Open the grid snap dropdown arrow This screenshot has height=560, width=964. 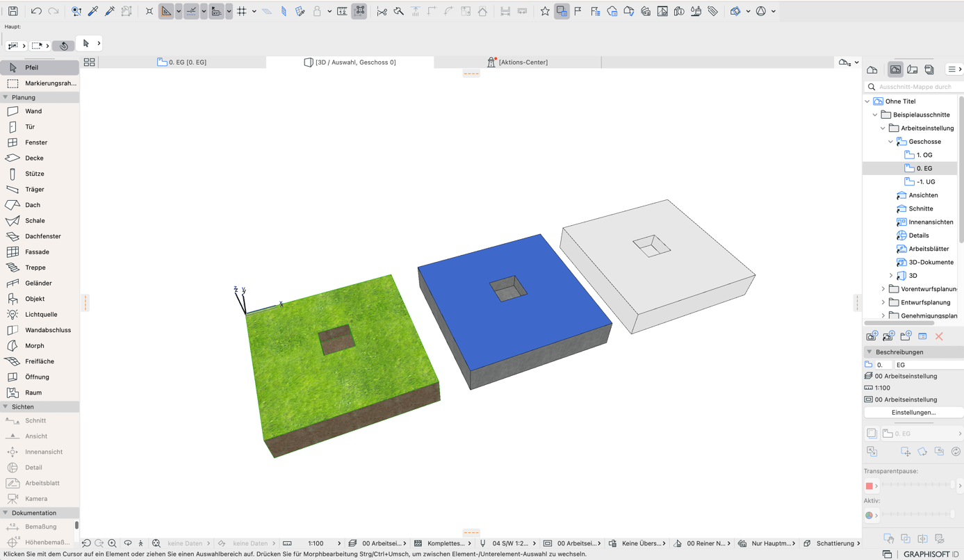[x=254, y=11]
